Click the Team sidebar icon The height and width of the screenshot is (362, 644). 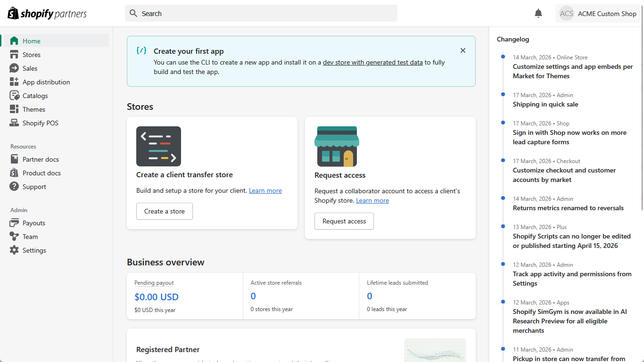tap(14, 237)
